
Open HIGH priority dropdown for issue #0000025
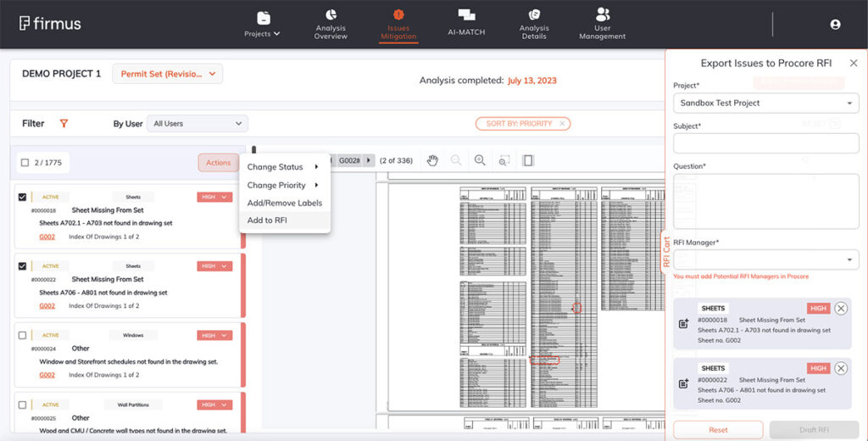pos(214,405)
